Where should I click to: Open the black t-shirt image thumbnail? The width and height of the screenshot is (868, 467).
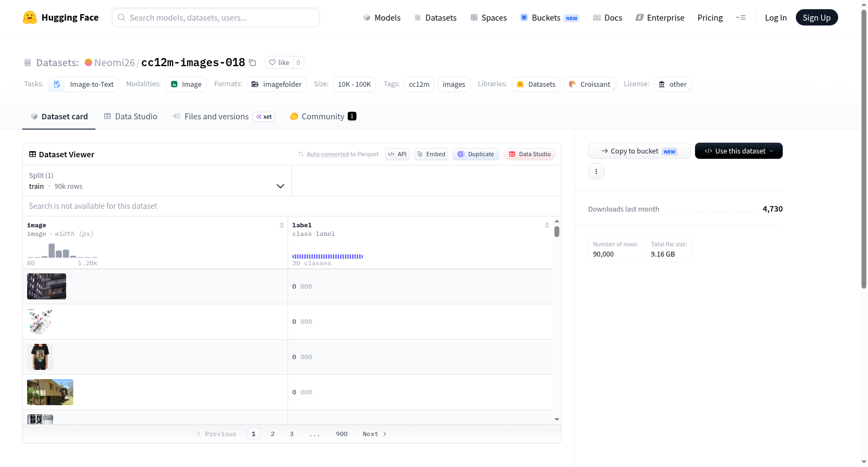[x=40, y=357]
